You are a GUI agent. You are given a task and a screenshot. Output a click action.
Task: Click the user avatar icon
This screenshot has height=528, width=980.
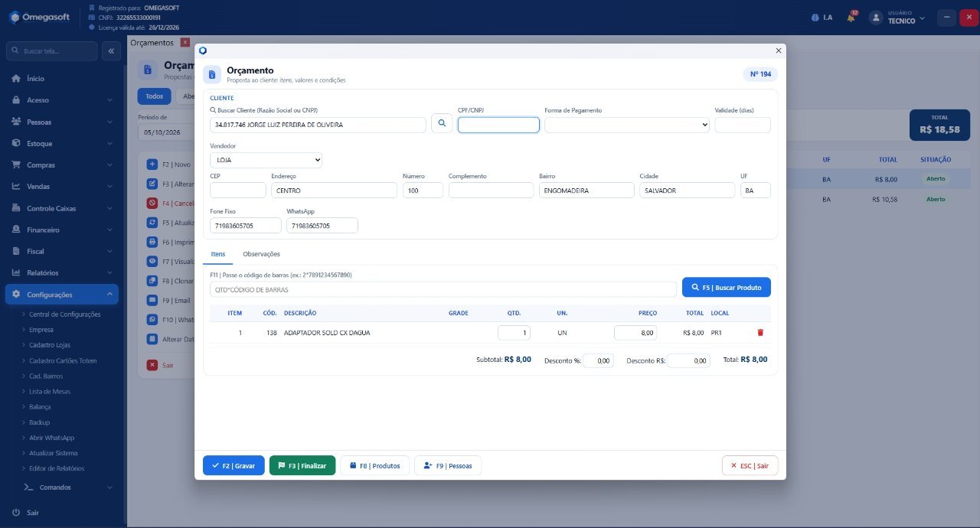(x=876, y=18)
